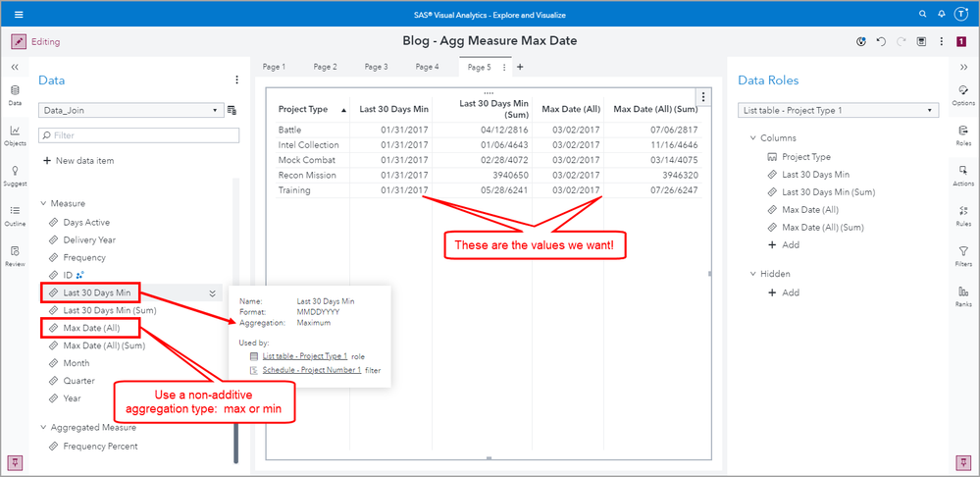The width and height of the screenshot is (980, 477).
Task: Click Max Date (All) column header
Action: pos(571,109)
